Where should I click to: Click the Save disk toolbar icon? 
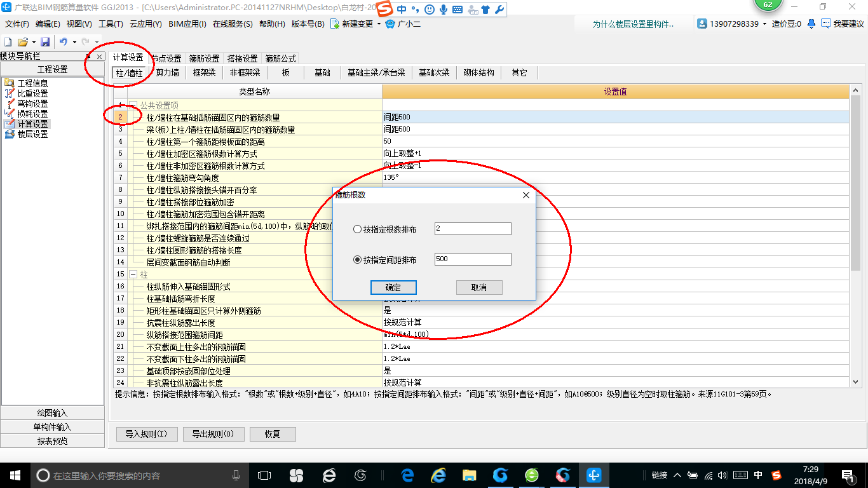pos(45,42)
